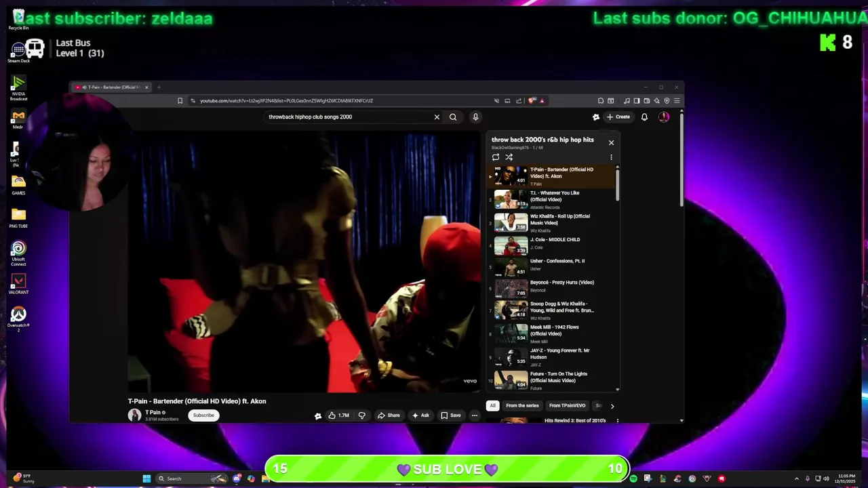Like the video with 1.7M likes
Image resolution: width=868 pixels, height=488 pixels.
(x=338, y=415)
